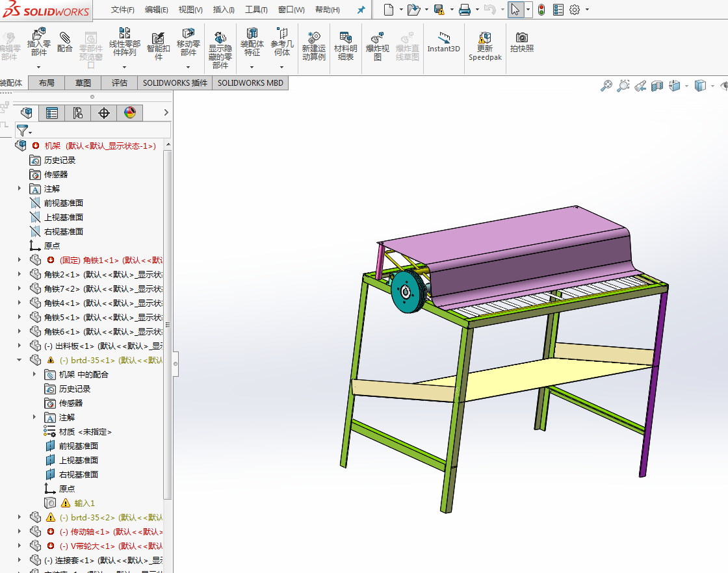Click the Print icon

click(x=465, y=9)
